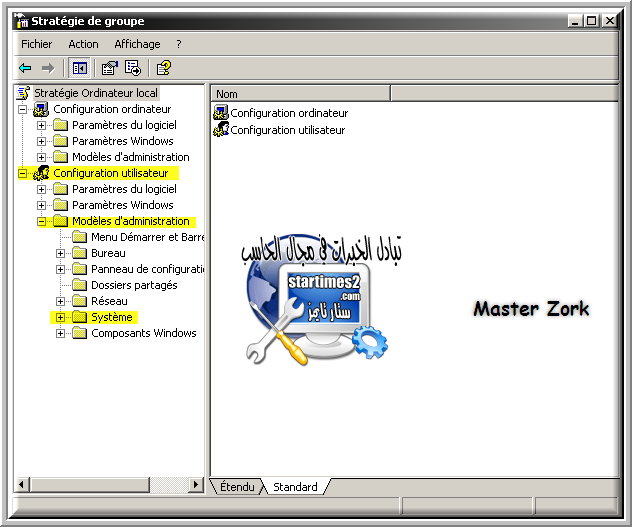
Task: Click the Réseau folder icon
Action: pyautogui.click(x=79, y=301)
